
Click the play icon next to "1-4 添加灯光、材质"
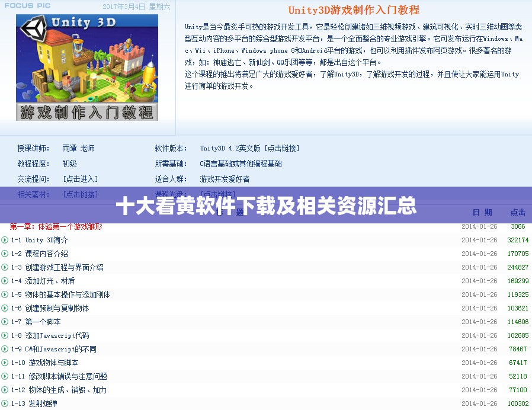point(6,281)
